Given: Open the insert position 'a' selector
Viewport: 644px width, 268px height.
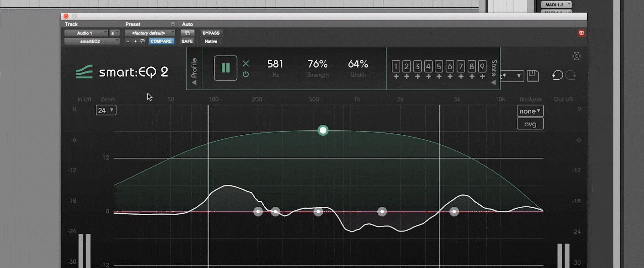Looking at the screenshot, I should [x=115, y=33].
